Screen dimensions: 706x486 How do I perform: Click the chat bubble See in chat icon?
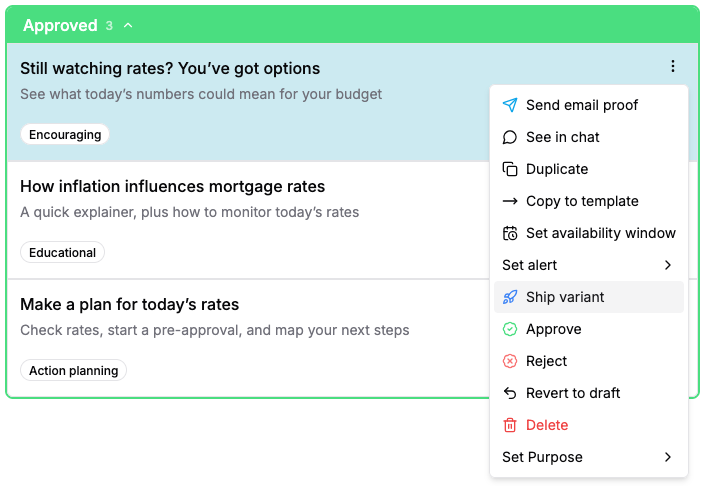click(510, 137)
